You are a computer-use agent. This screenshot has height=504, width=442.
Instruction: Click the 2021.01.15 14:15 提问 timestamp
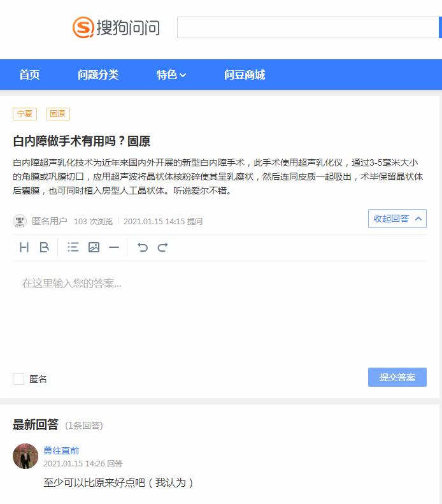[163, 222]
